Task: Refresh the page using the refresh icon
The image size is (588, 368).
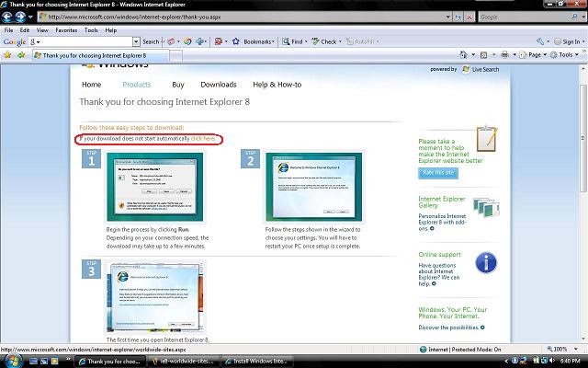Action: click(x=458, y=17)
